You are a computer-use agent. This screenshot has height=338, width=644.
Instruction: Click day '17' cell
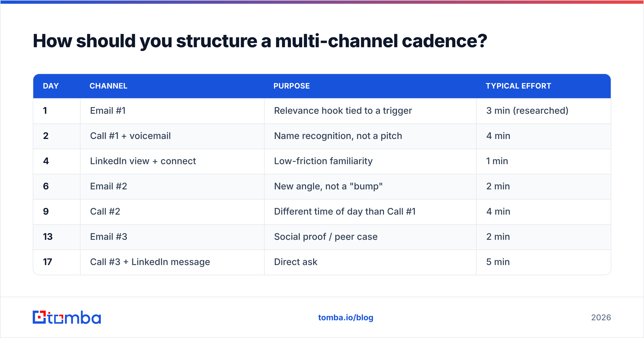pos(57,262)
